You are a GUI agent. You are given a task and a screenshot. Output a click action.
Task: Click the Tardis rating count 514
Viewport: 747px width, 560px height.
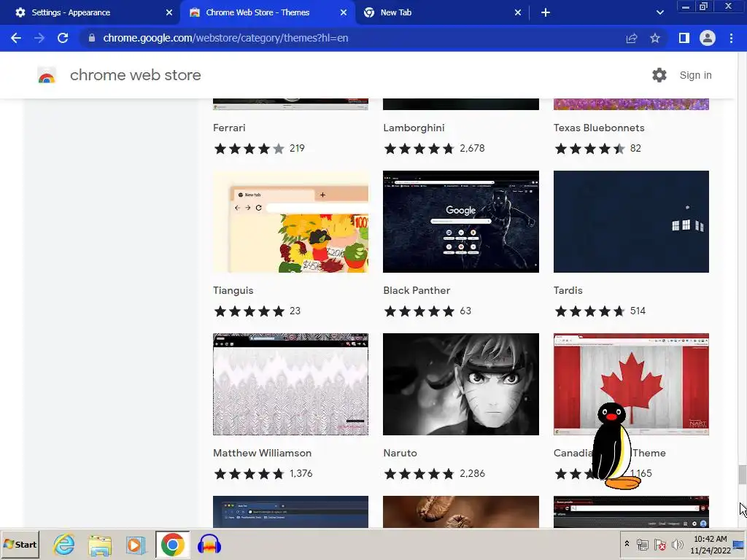point(638,311)
